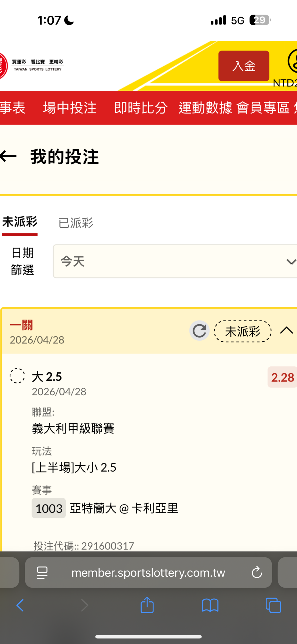297x644 pixels.
Task: Reload the page in Safari address bar
Action: click(257, 572)
